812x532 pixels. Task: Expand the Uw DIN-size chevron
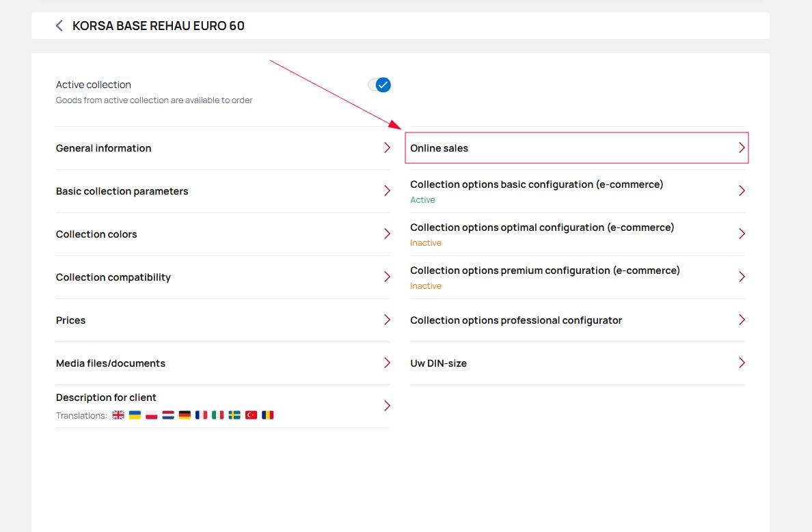(x=742, y=363)
